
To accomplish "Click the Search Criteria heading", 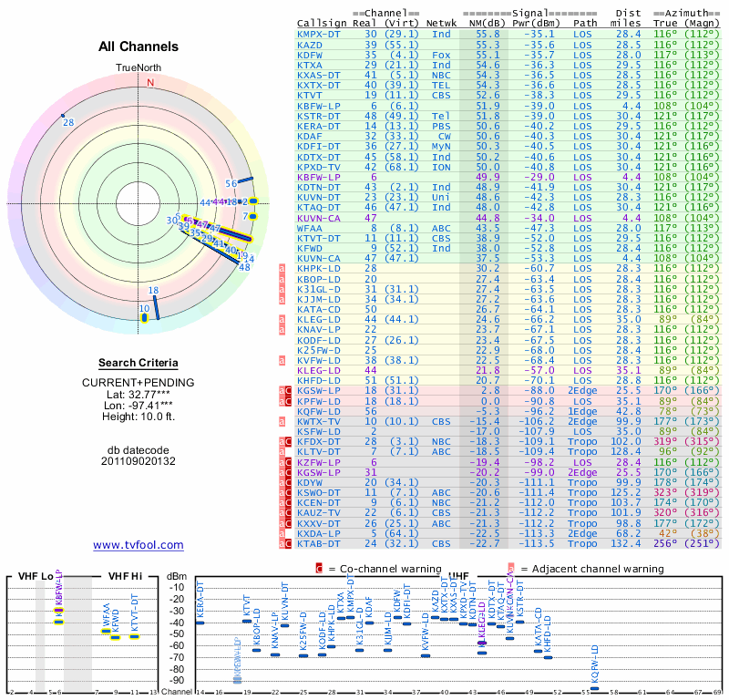I will 139,363.
